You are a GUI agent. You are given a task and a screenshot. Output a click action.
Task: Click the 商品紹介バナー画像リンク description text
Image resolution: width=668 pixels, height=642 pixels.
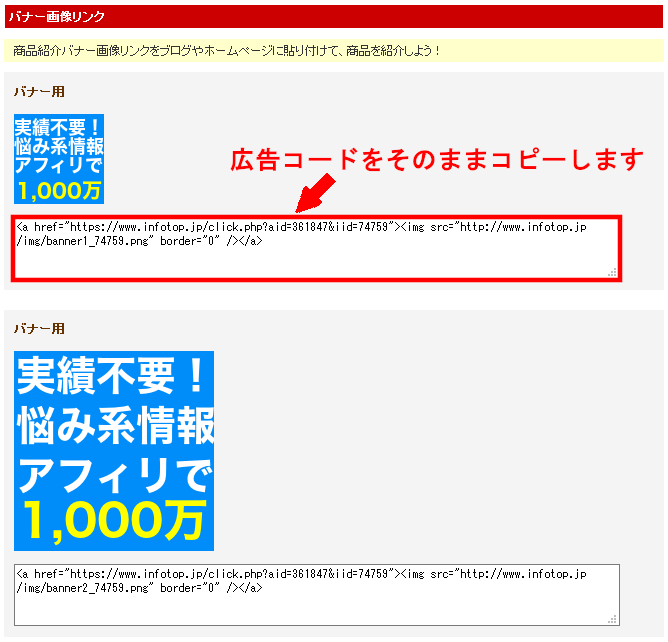tap(226, 51)
